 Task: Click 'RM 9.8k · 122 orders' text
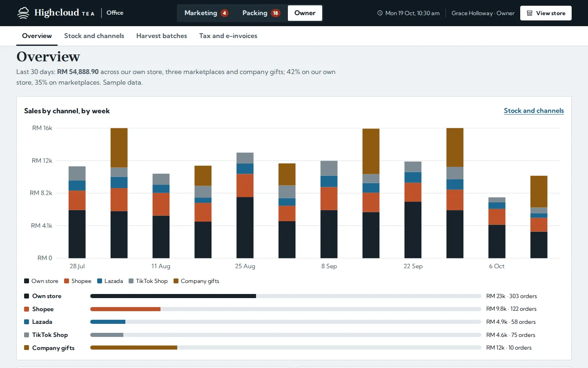click(x=512, y=309)
